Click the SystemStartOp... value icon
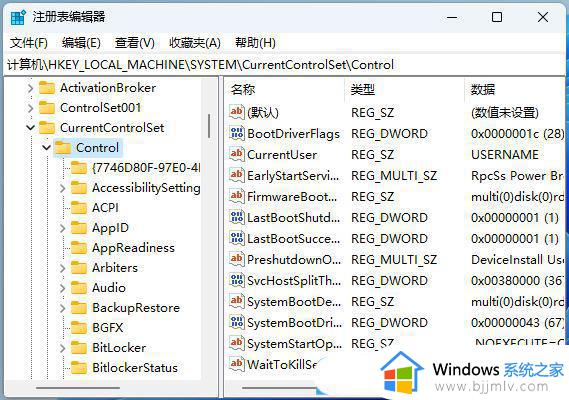Image resolution: width=569 pixels, height=400 pixels. [x=237, y=343]
